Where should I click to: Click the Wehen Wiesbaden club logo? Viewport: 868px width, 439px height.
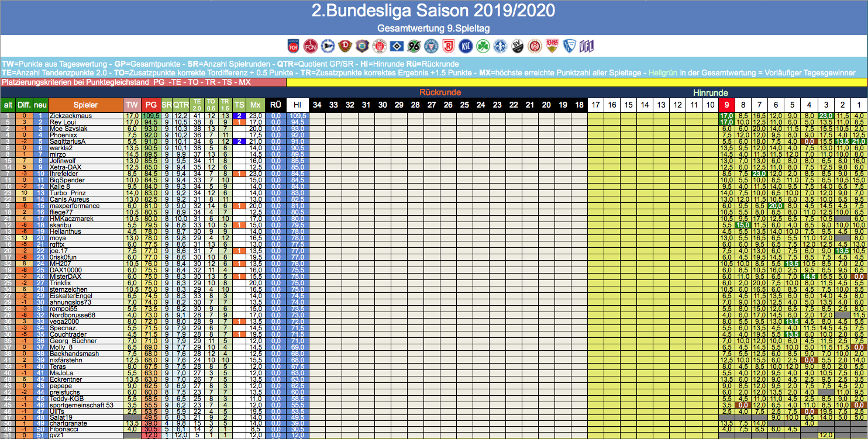point(535,46)
